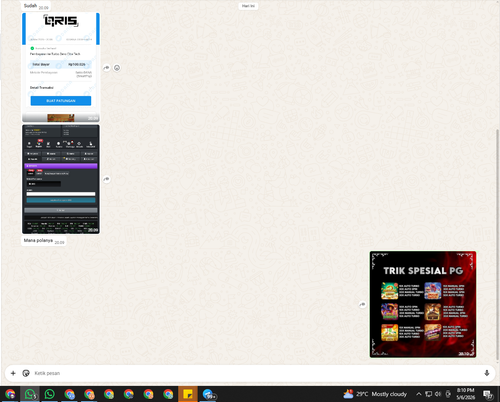Viewport: 500px width, 402px height.
Task: Click the Sudah message bubble
Action: click(36, 6)
